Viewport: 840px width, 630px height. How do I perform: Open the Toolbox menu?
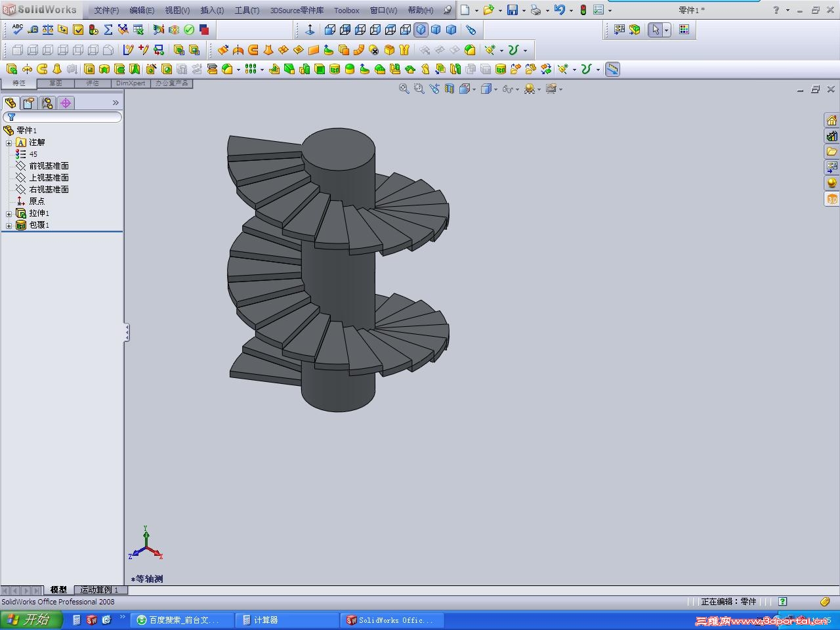[346, 10]
